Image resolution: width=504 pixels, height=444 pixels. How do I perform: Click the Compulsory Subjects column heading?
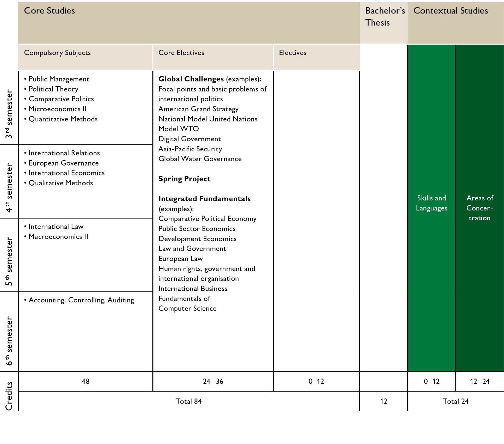point(57,53)
